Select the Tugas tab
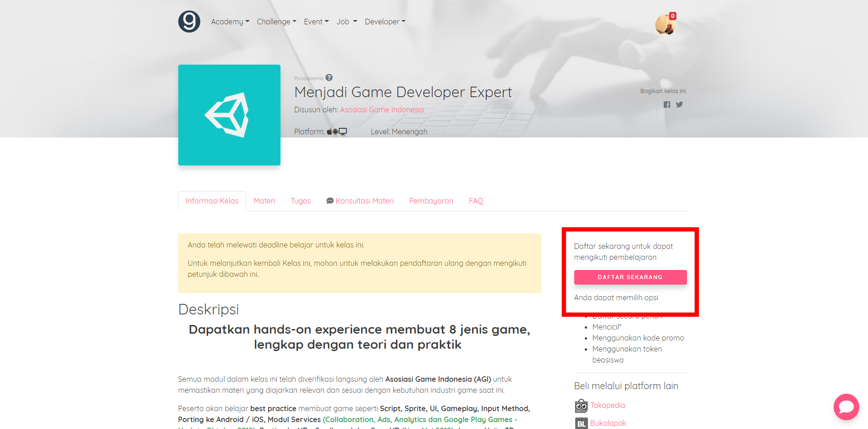 coord(301,201)
